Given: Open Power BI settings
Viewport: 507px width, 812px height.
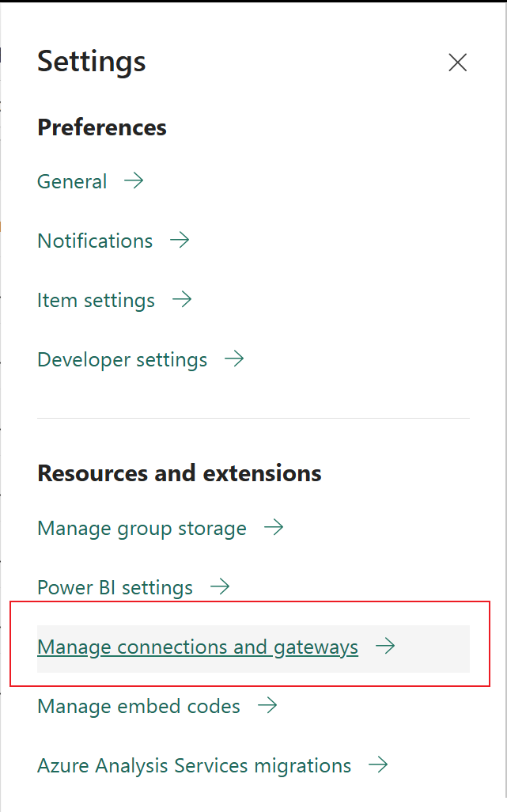Looking at the screenshot, I should 115,587.
